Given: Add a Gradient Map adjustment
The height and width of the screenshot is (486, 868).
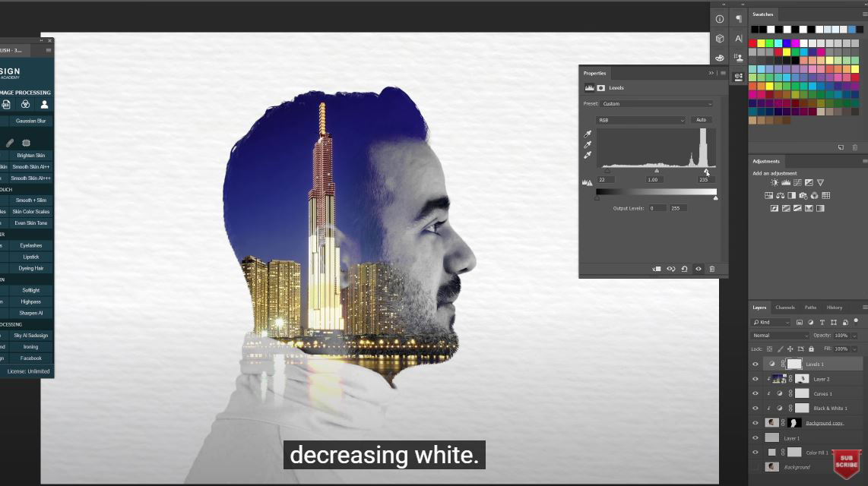Looking at the screenshot, I should click(820, 208).
